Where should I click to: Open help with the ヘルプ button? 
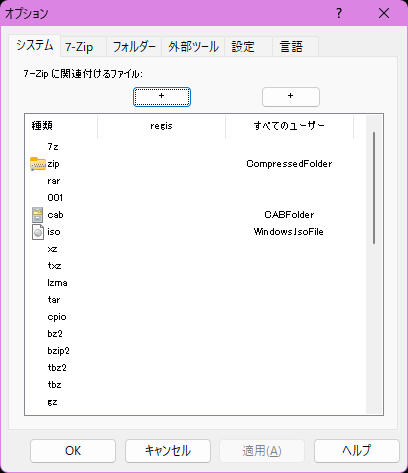click(x=357, y=451)
